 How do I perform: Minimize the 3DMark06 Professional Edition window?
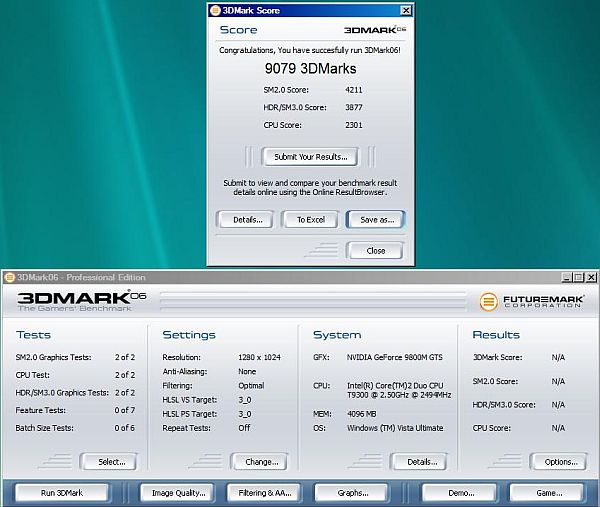coord(567,277)
